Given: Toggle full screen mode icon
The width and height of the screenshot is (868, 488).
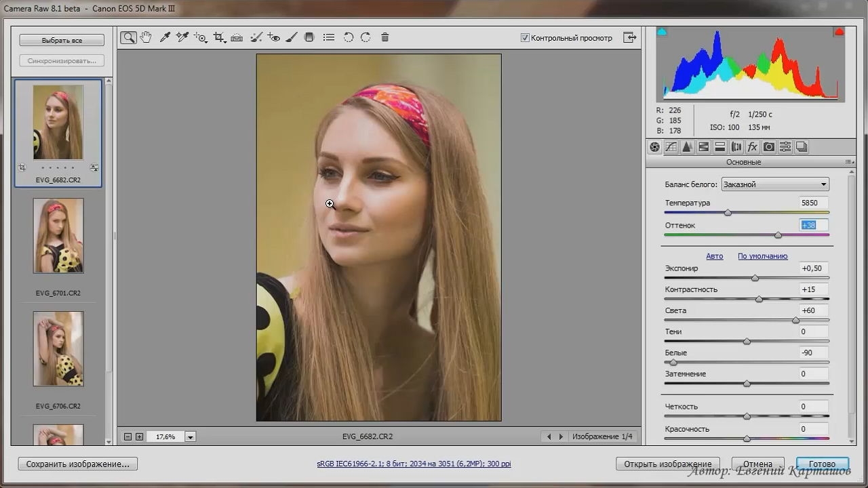Looking at the screenshot, I should pos(630,38).
